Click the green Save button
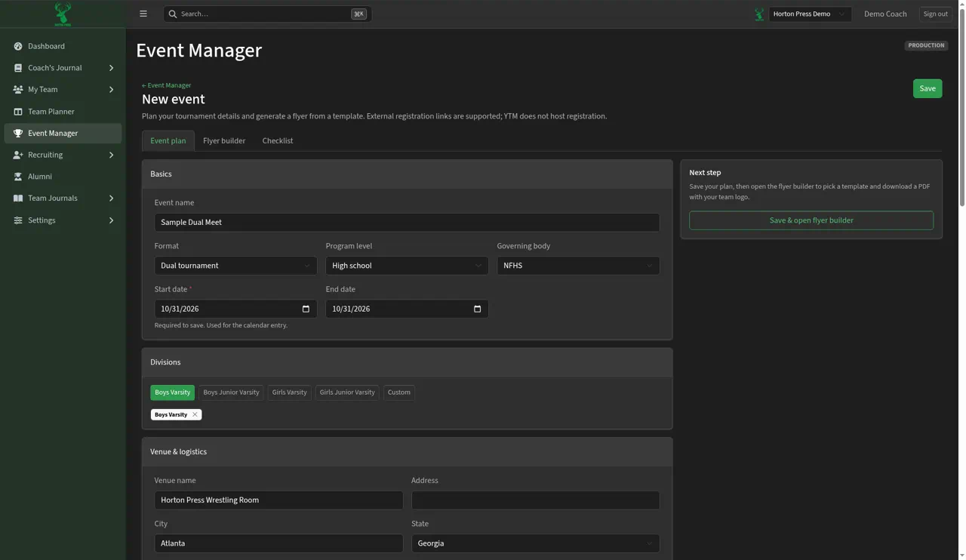 (928, 88)
